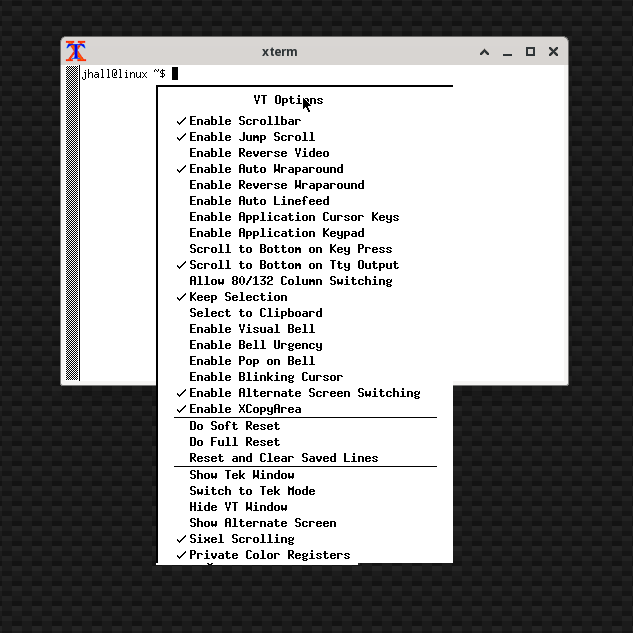The image size is (633, 633).
Task: Click the VT Options menu title
Action: [288, 100]
